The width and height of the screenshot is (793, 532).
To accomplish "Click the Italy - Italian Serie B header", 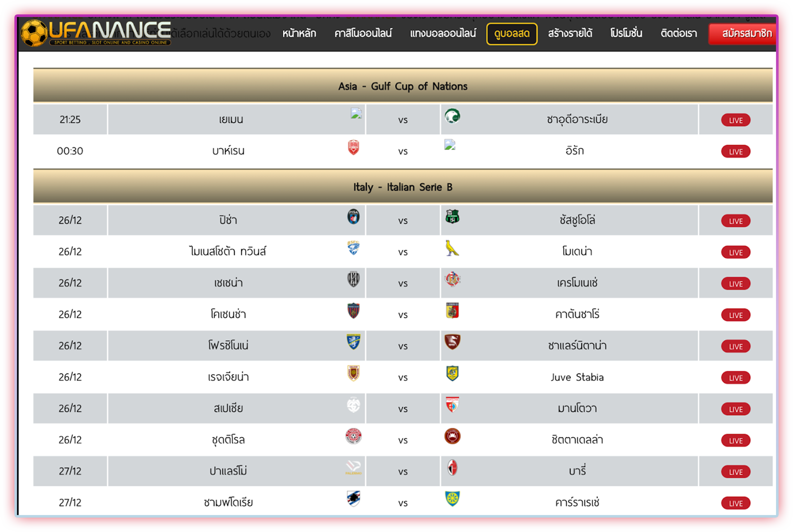I will pyautogui.click(x=403, y=187).
